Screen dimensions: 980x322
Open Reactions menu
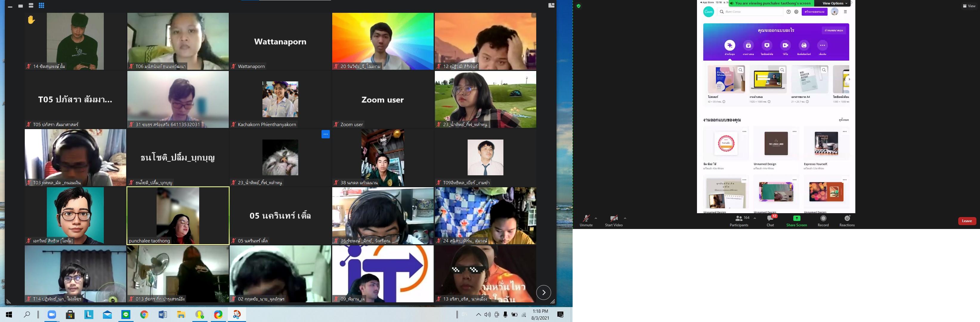pyautogui.click(x=847, y=221)
